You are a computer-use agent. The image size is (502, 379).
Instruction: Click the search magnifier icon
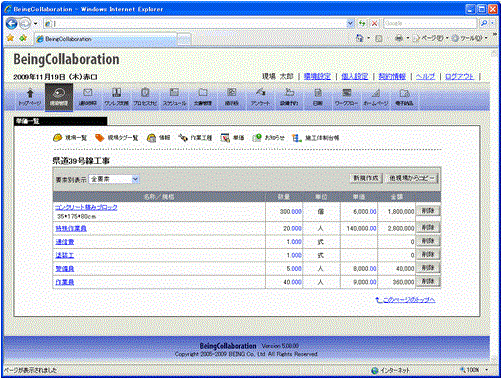484,23
